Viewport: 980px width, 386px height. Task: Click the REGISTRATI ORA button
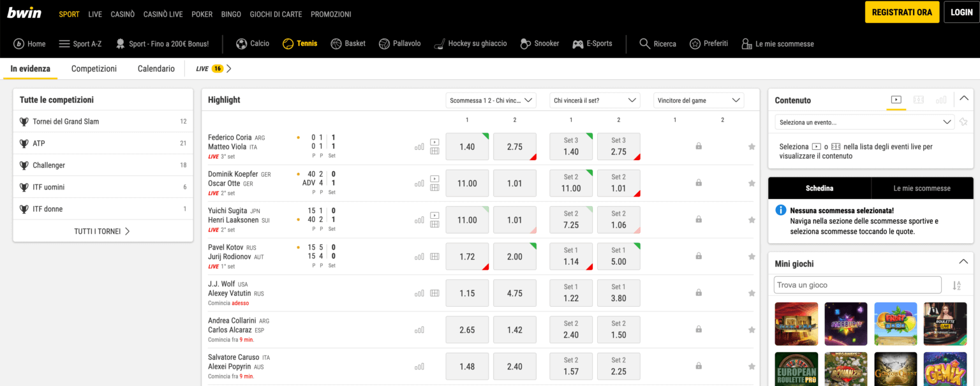coord(902,12)
